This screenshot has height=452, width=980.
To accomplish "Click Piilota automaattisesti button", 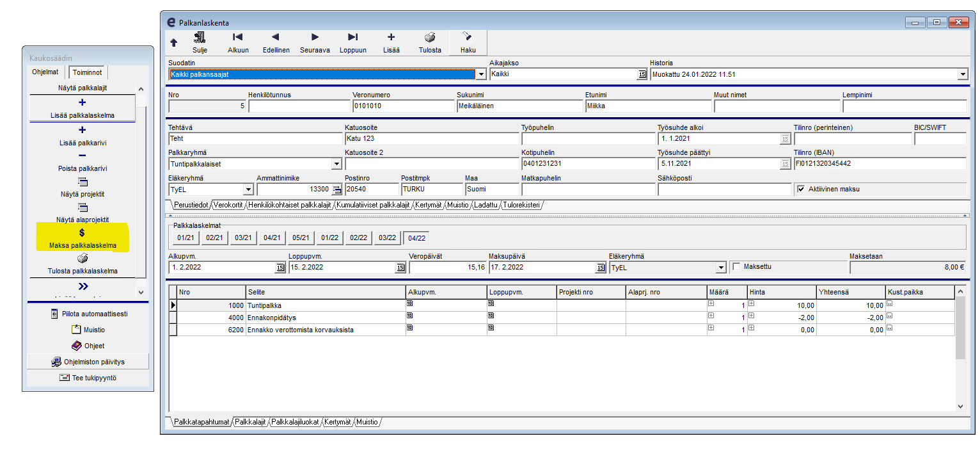I will click(88, 314).
